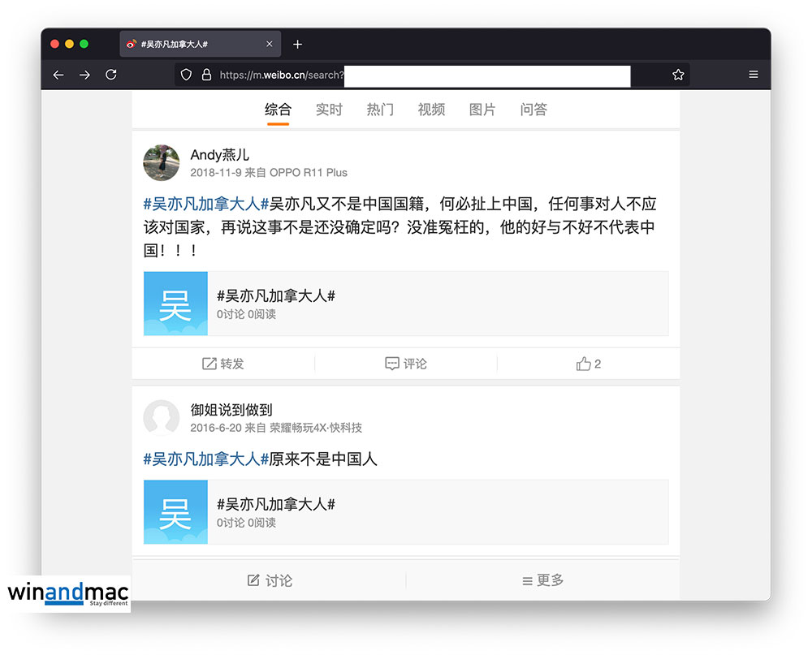Image resolution: width=812 pixels, height=655 pixels.
Task: Repost (转发) the Andy燕儿 post
Action: click(223, 364)
